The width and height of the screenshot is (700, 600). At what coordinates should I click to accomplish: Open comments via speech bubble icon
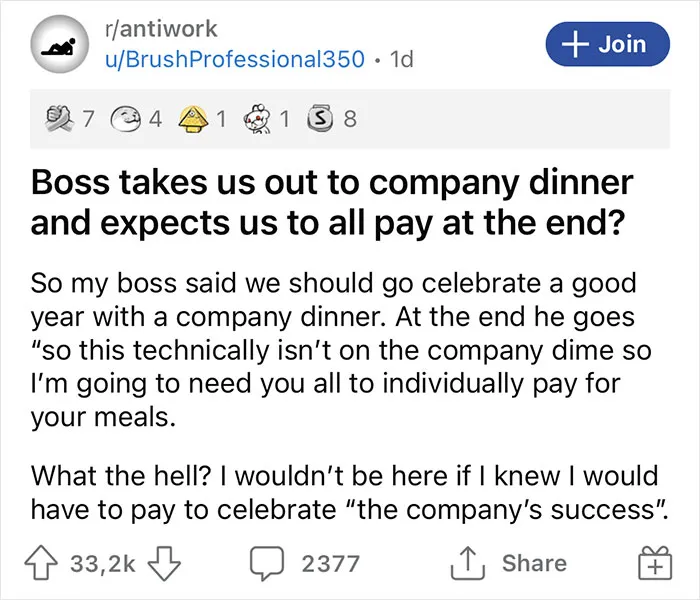[x=267, y=563]
